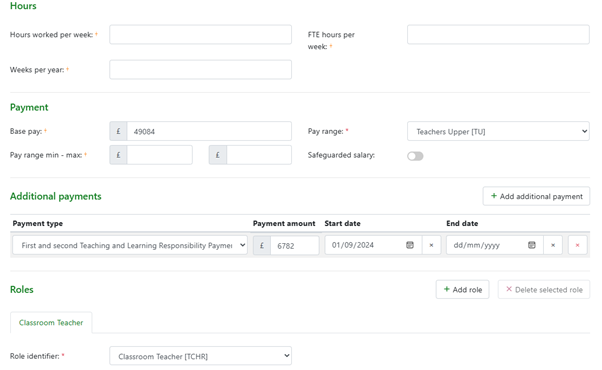The height and width of the screenshot is (370, 602).
Task: Open the Payment type dropdown for Teaching and Learning Responsibility
Action: tap(130, 245)
